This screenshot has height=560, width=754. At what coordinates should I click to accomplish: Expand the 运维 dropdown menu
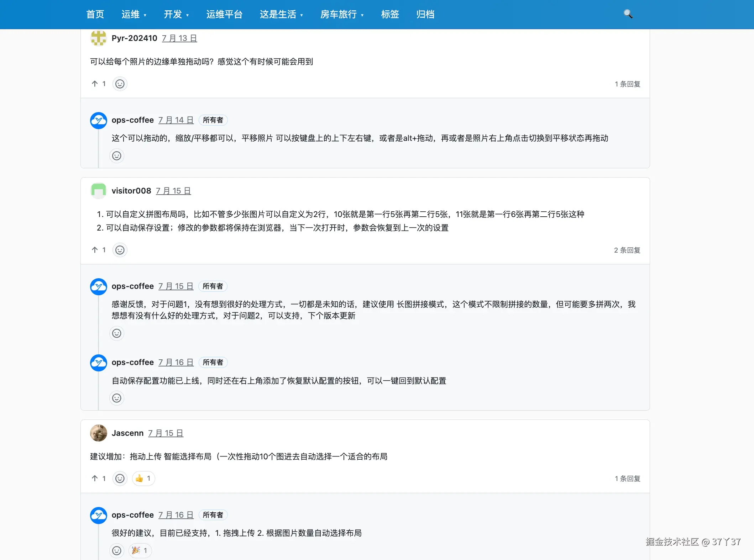(x=134, y=15)
